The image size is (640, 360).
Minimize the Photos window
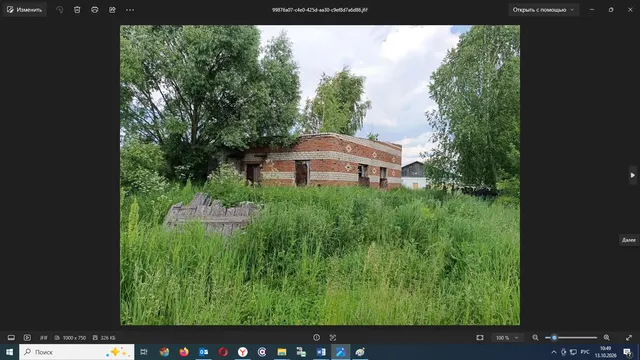592,10
